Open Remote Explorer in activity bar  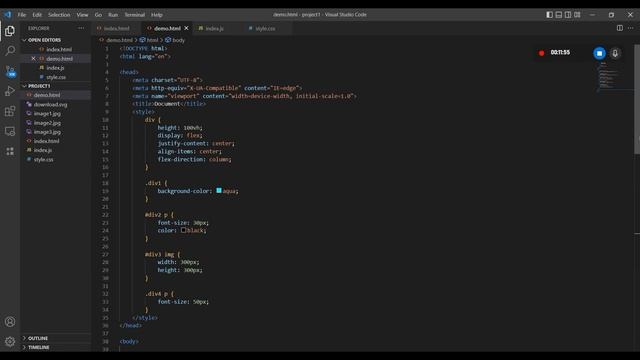click(x=10, y=131)
